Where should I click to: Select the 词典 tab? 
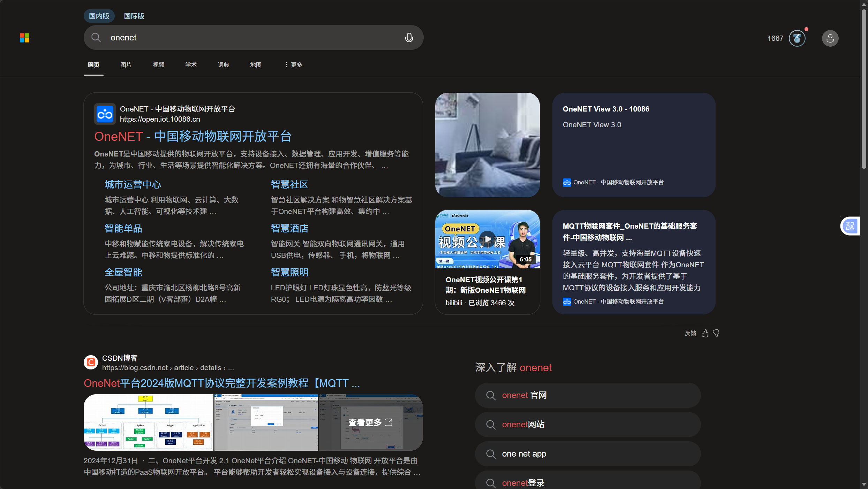click(x=223, y=65)
